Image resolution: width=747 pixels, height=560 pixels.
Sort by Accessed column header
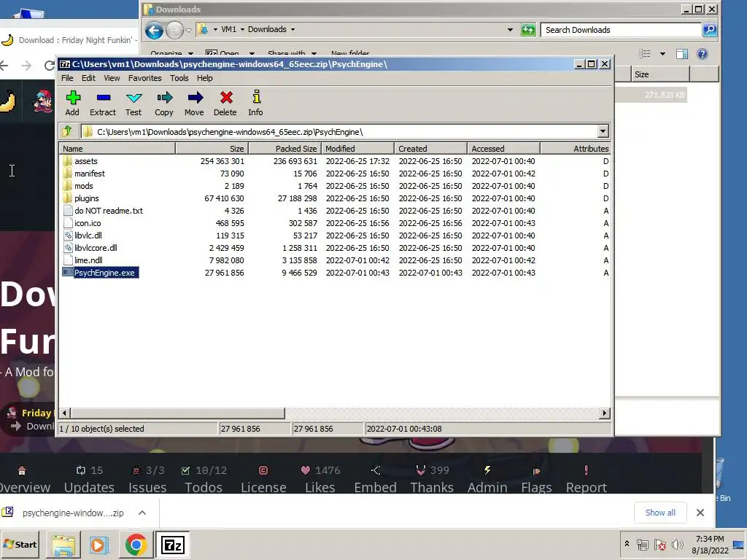point(503,149)
